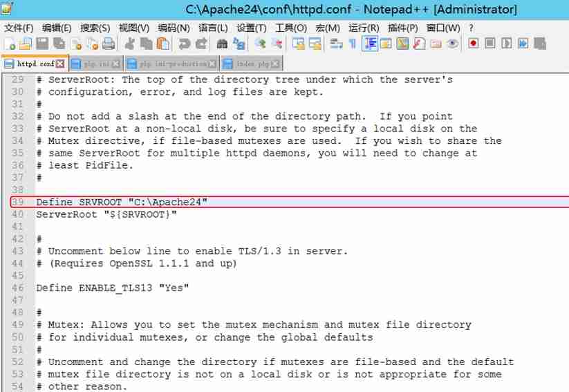Toggle file monitoring eye icon
Screen dimensions: 569x392
tap(452, 44)
